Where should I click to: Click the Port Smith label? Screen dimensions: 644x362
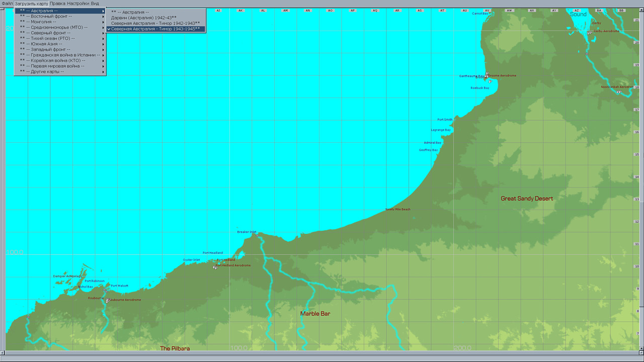[445, 120]
